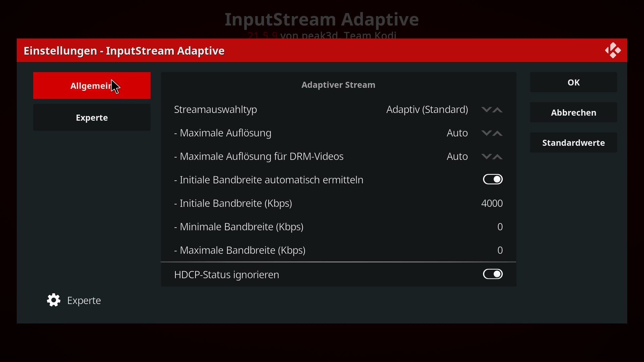This screenshot has height=362, width=644.
Task: Click up arrow for DRM-Videos resolution
Action: click(497, 157)
